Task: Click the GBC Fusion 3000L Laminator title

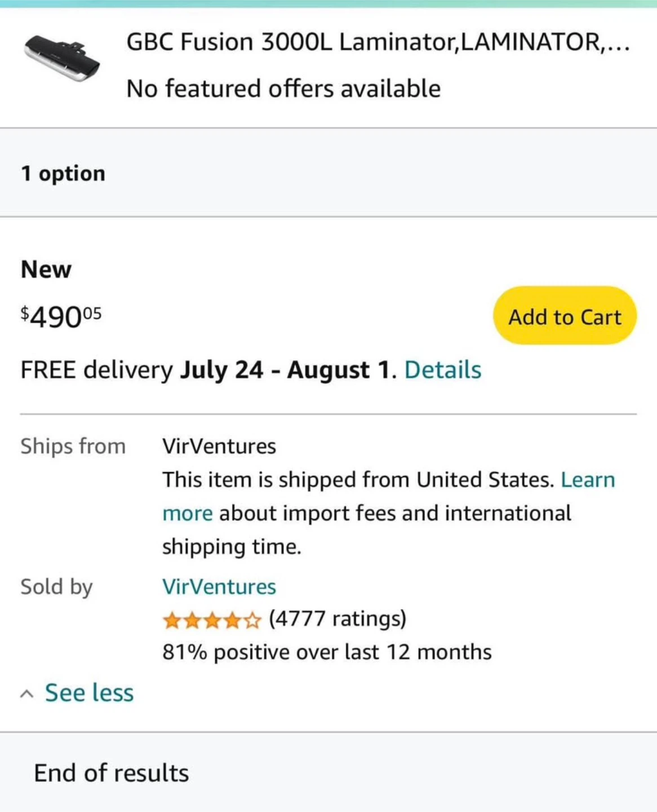Action: coord(378,42)
